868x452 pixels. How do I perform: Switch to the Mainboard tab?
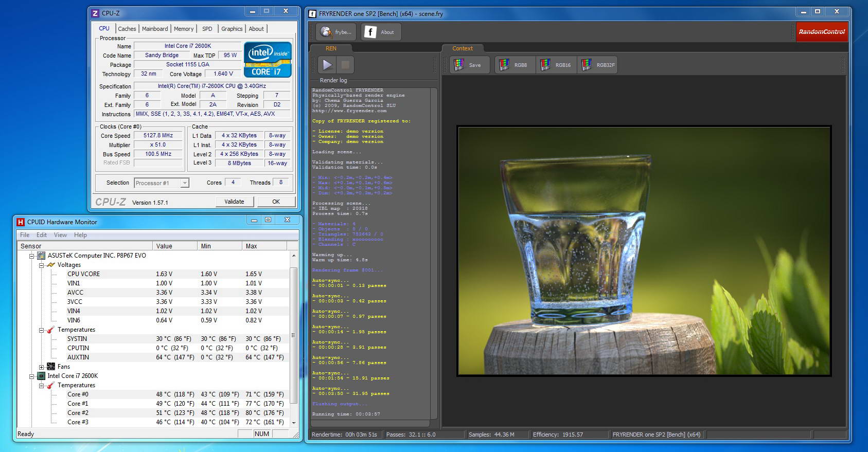click(x=155, y=29)
